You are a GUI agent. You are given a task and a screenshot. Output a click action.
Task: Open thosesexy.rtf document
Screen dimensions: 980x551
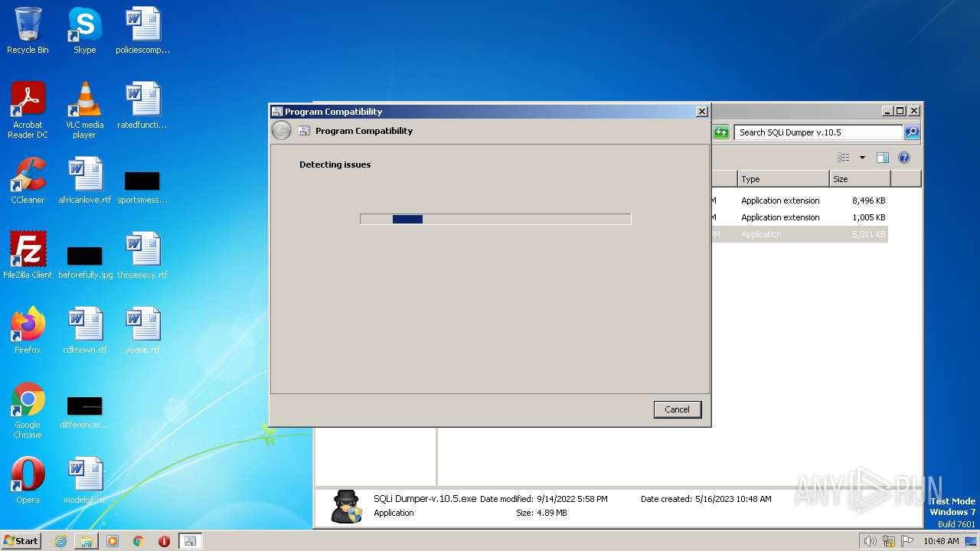(142, 256)
